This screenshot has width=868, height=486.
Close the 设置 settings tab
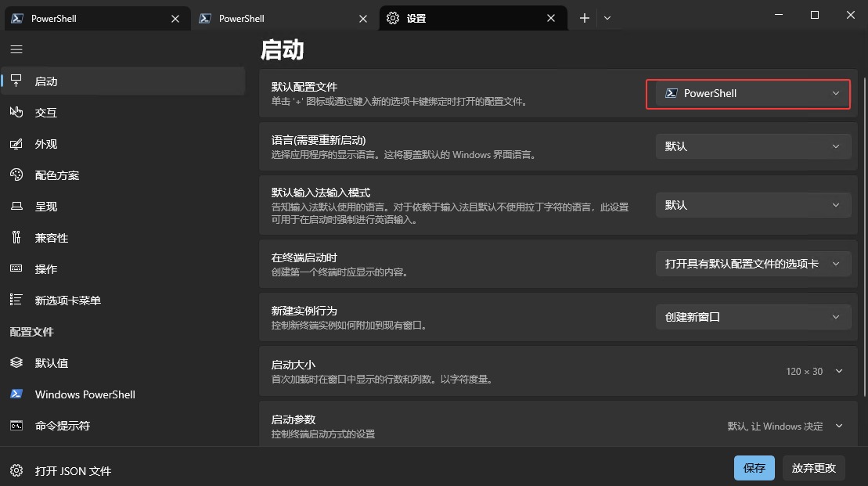coord(552,19)
